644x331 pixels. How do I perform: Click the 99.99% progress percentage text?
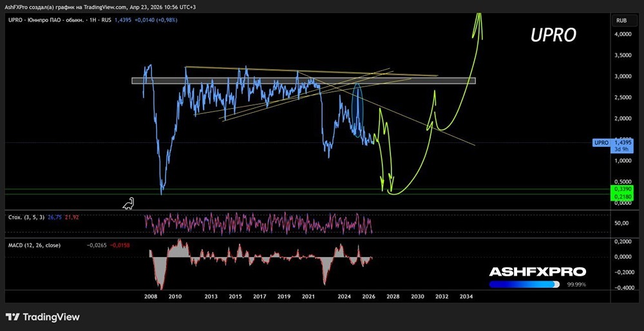pos(576,285)
